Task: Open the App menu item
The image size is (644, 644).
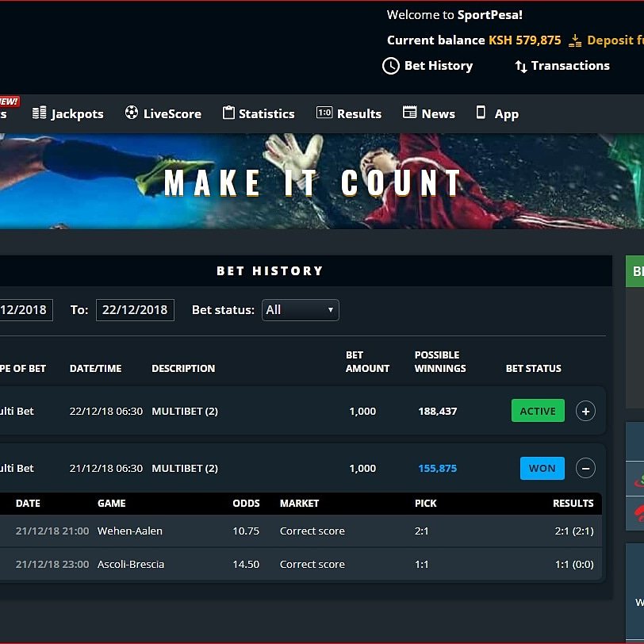Action: (497, 113)
